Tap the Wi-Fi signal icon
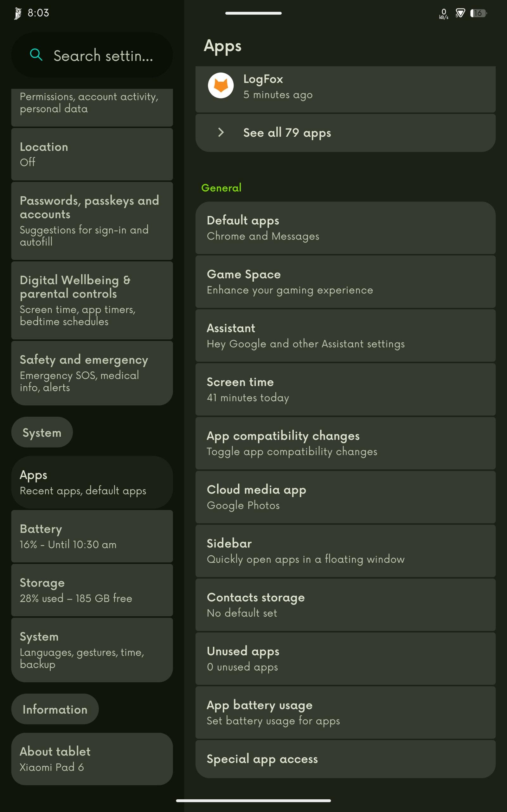Image resolution: width=507 pixels, height=812 pixels. click(x=460, y=13)
